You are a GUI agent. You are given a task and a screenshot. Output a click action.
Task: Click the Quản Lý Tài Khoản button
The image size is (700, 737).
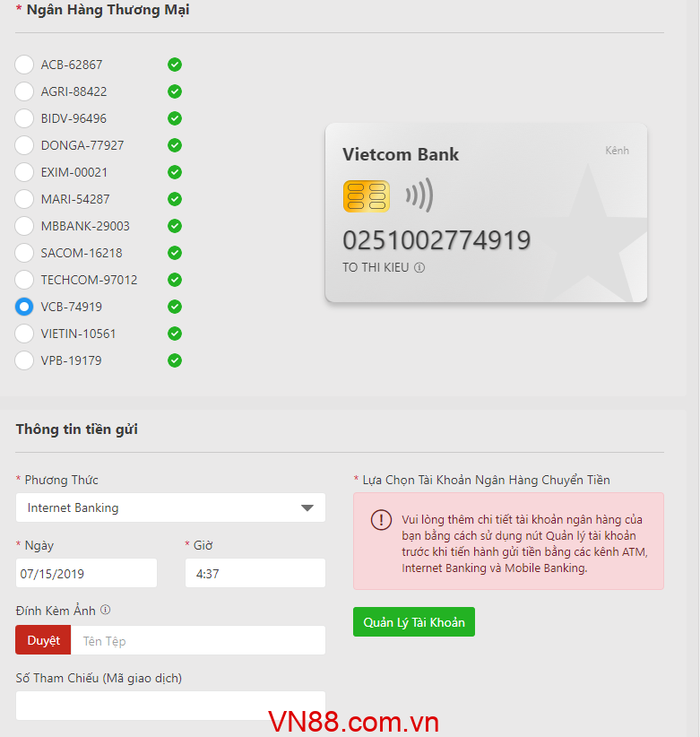[414, 622]
